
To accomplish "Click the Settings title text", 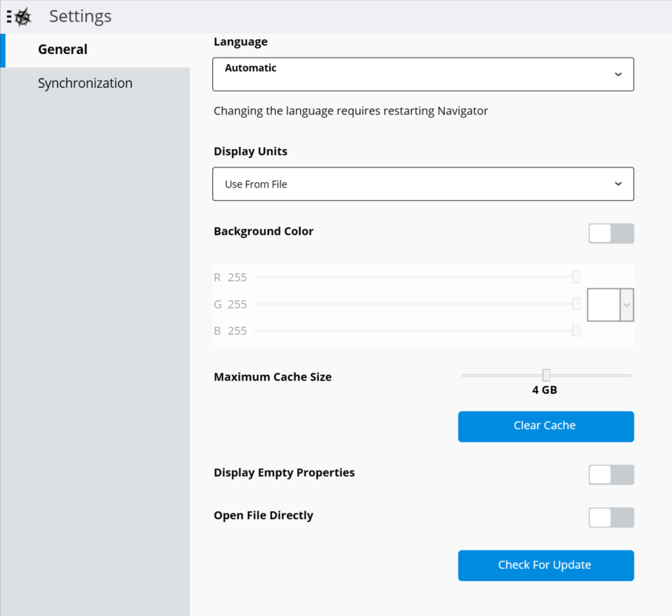I will pyautogui.click(x=80, y=16).
